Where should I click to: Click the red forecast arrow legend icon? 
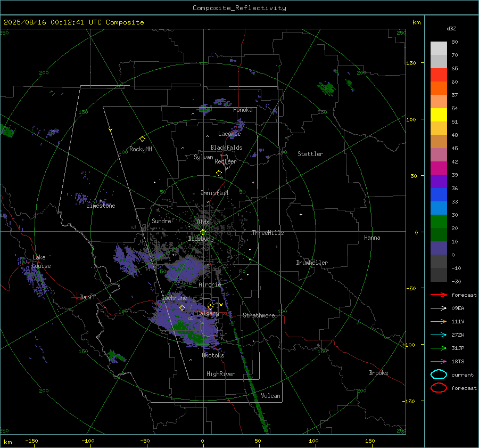(x=439, y=295)
